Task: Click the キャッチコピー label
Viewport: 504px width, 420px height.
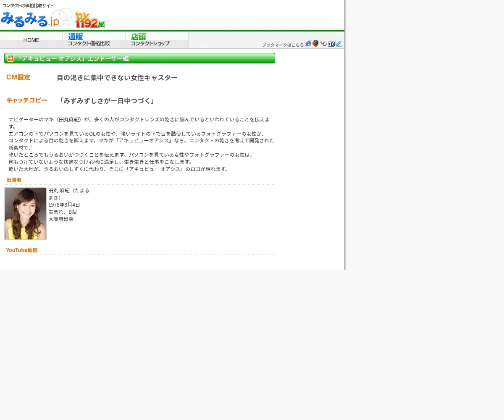Action: click(x=26, y=100)
